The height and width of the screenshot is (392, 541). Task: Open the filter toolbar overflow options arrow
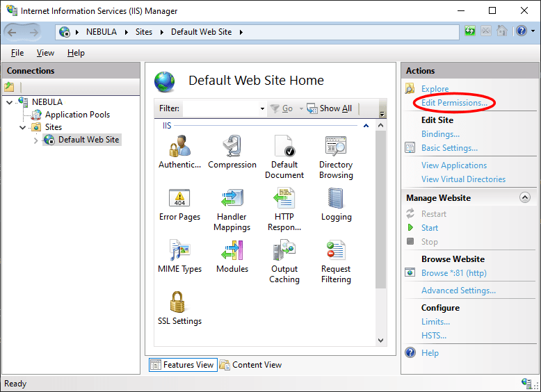pos(382,114)
